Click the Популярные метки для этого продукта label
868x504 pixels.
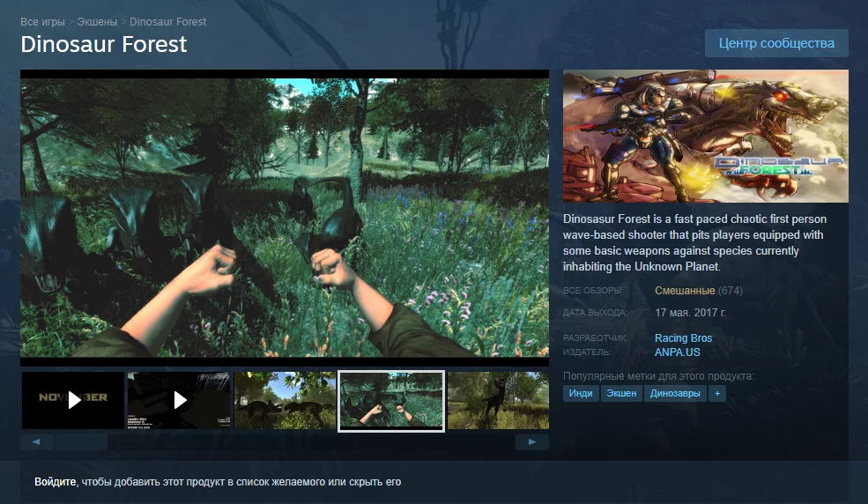[658, 376]
